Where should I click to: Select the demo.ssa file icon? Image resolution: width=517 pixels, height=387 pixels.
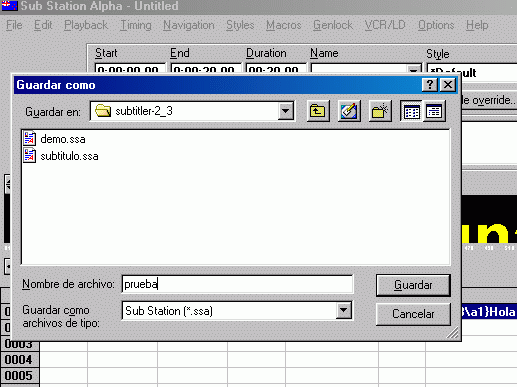click(x=30, y=138)
